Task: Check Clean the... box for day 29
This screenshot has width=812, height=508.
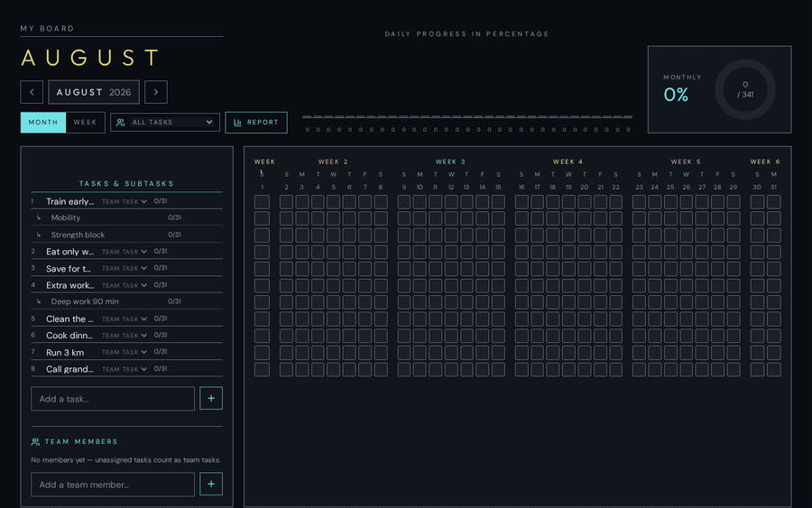Action: (734, 319)
